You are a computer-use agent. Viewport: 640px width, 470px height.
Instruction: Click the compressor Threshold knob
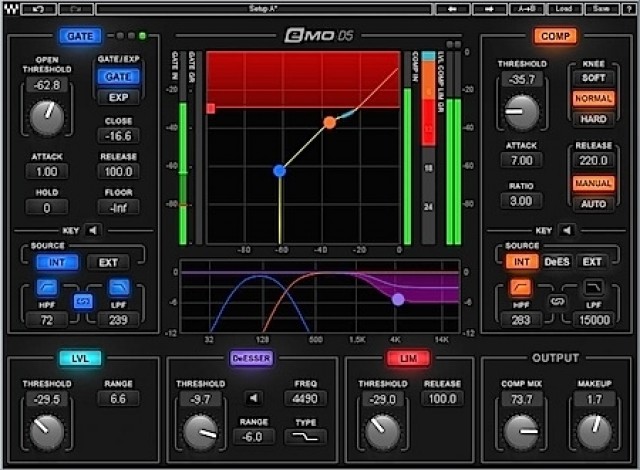521,112
